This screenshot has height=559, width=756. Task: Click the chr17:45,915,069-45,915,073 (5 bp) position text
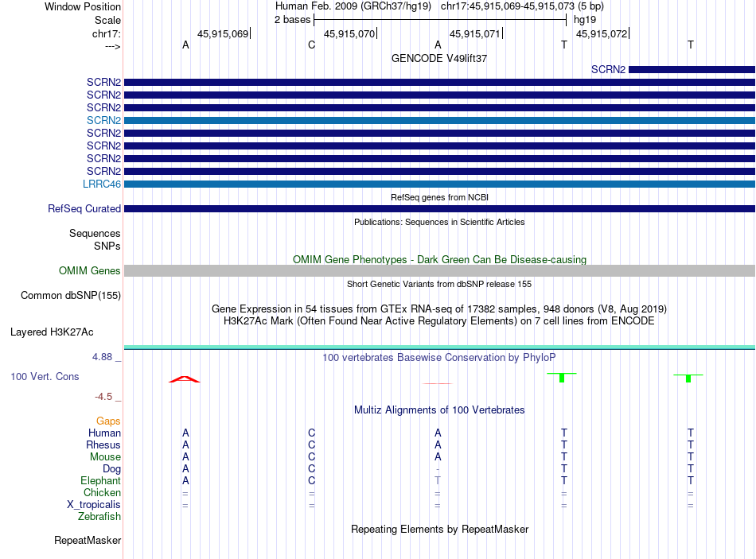pos(522,6)
